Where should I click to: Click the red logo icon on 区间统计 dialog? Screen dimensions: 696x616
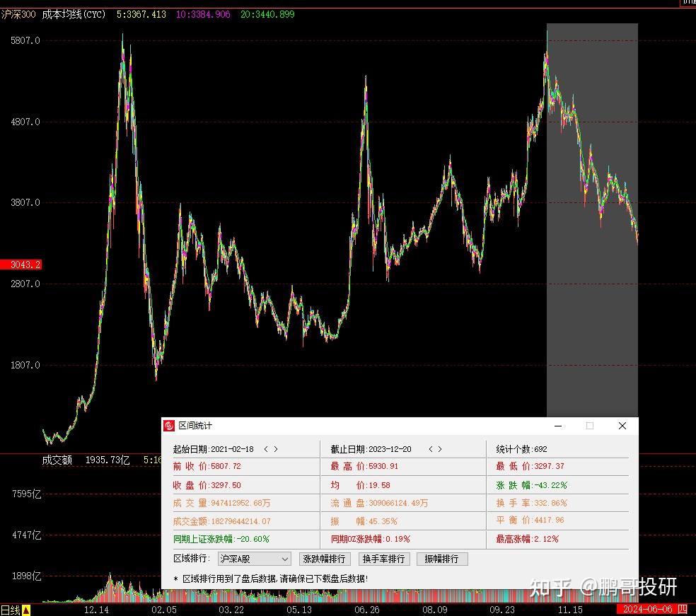click(x=169, y=426)
